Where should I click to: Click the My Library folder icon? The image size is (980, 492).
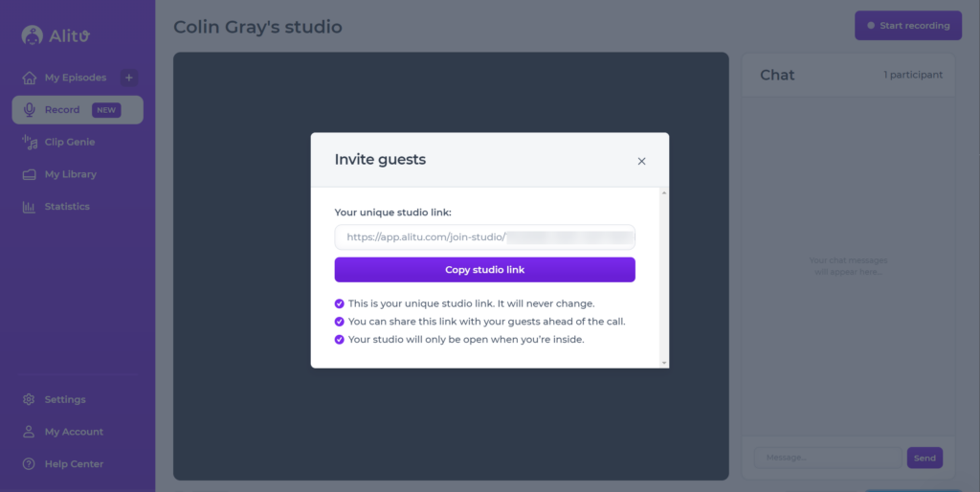point(29,174)
